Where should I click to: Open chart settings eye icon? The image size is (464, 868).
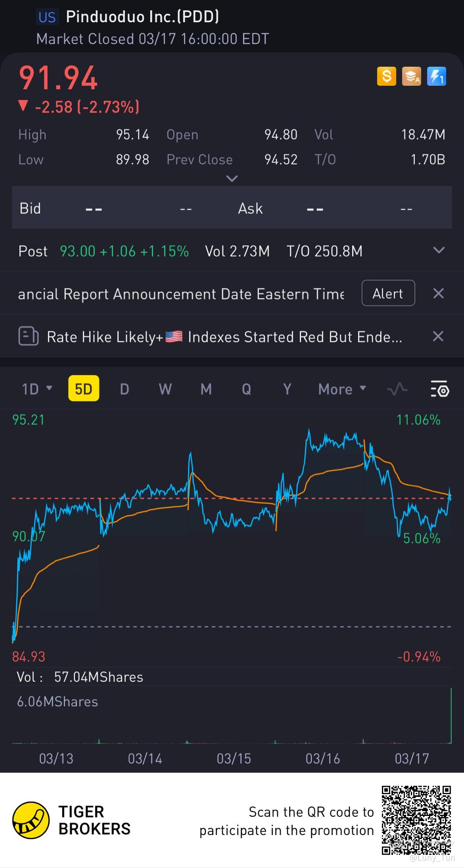pos(440,389)
